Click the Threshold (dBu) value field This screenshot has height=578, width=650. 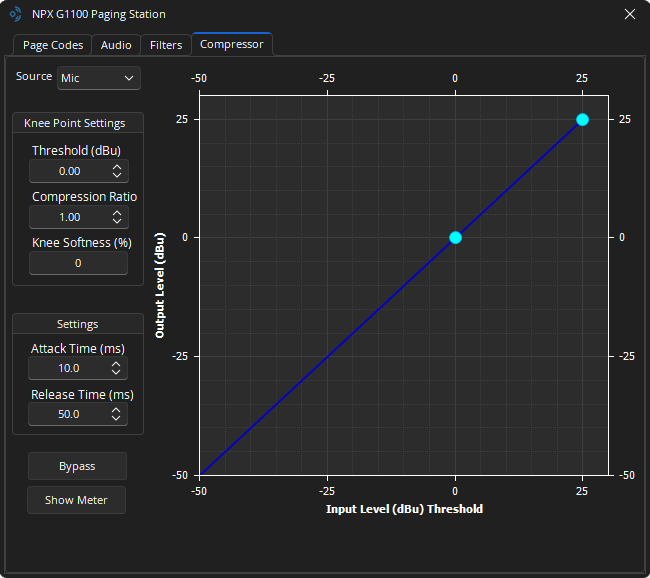coord(69,171)
